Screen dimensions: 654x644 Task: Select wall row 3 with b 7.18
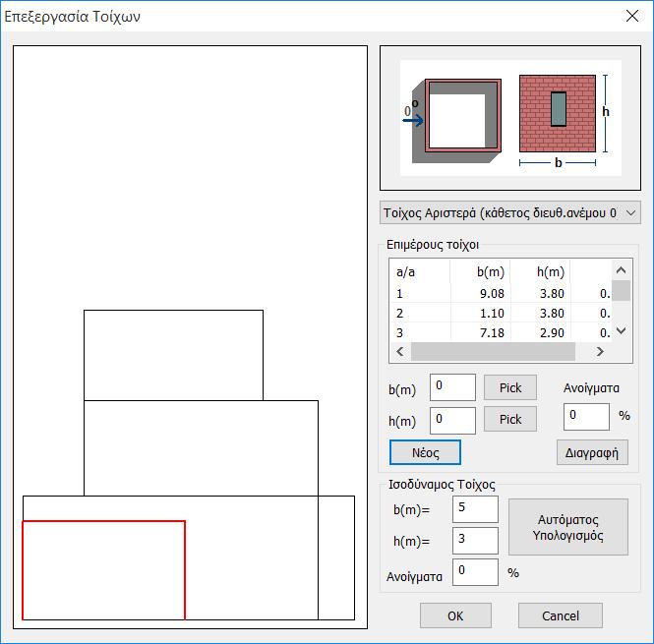point(501,333)
